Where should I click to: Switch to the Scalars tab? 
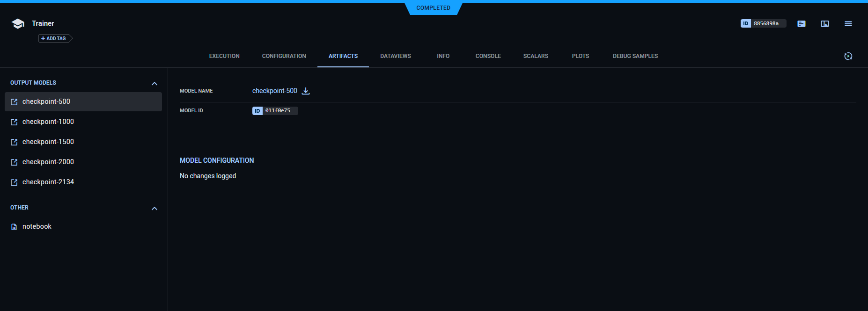tap(536, 56)
